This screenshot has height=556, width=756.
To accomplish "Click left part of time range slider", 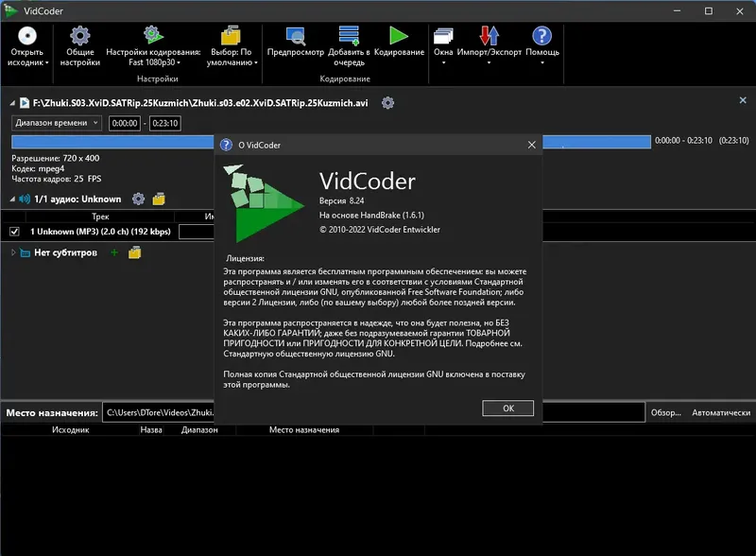I will pyautogui.click(x=112, y=142).
